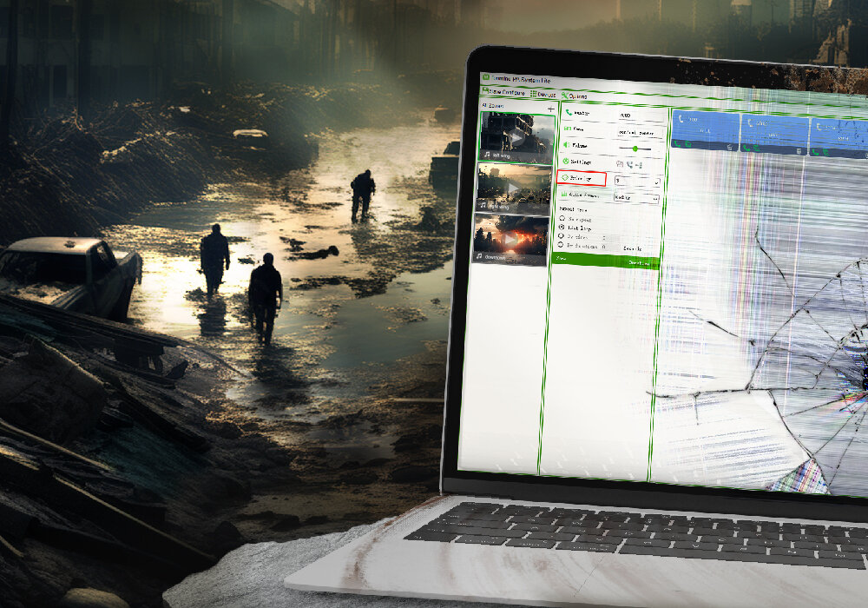Click the flag icon beside Settings
868x608 pixels.
620,164
